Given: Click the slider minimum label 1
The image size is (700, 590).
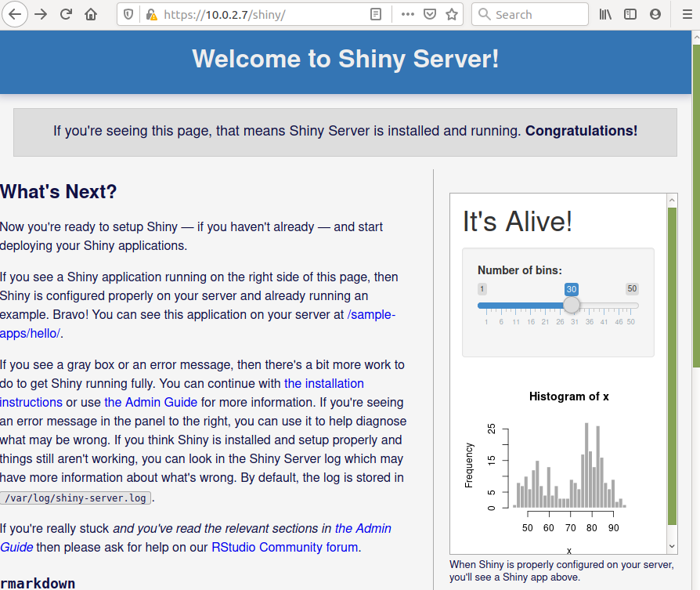Looking at the screenshot, I should click(482, 289).
